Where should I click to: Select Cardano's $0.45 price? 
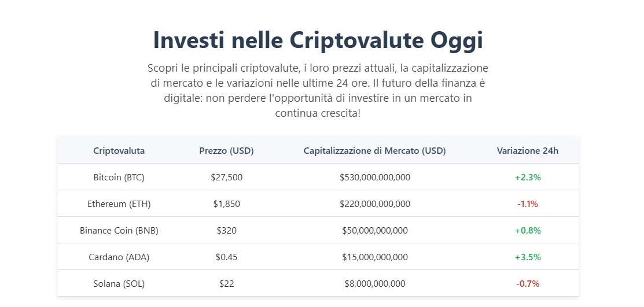[226, 257]
